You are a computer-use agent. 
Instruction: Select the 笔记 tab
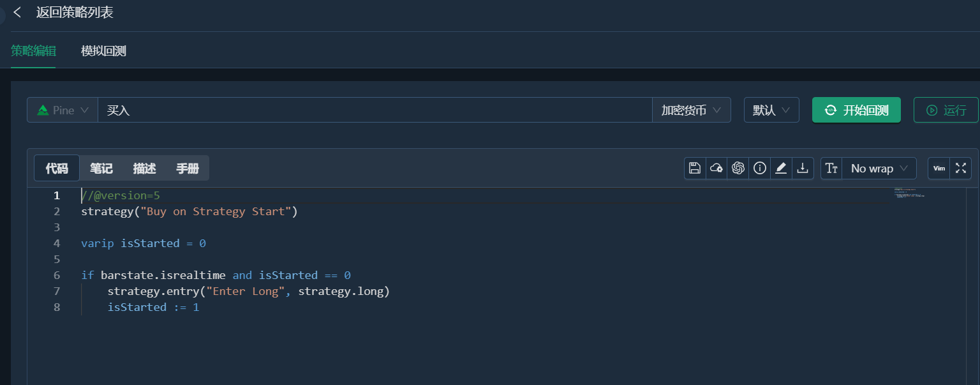101,168
